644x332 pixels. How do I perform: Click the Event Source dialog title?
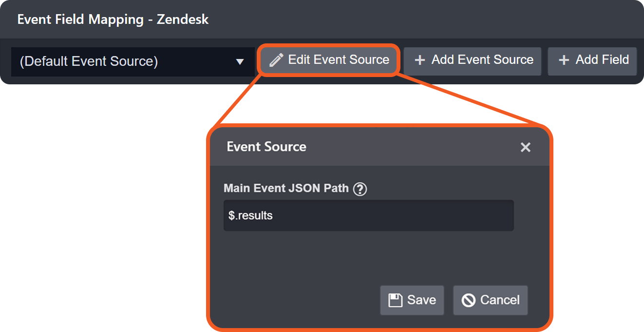tap(266, 147)
